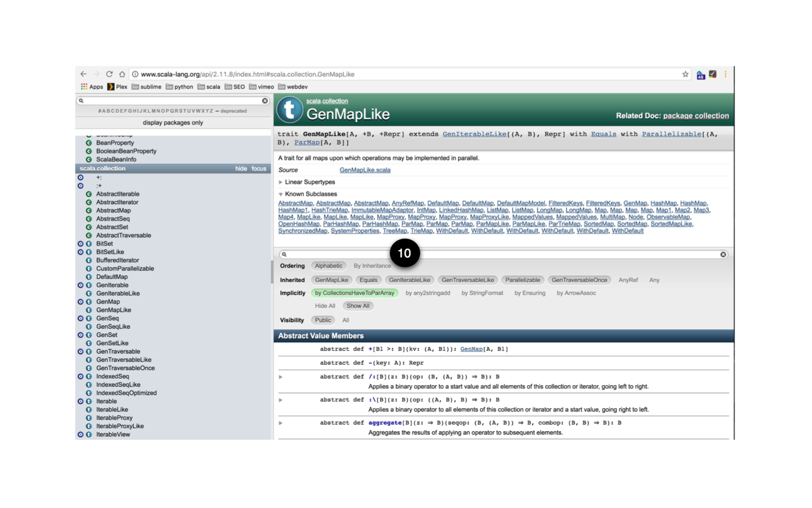Click the class icon next to AbstractIterable
This screenshot has height=508, width=812.
pos(89,194)
